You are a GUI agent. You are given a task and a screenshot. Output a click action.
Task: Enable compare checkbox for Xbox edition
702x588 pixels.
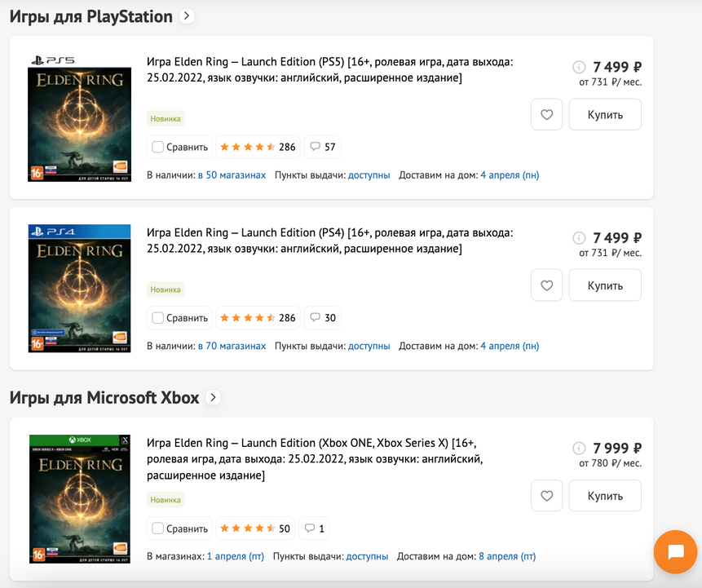158,528
